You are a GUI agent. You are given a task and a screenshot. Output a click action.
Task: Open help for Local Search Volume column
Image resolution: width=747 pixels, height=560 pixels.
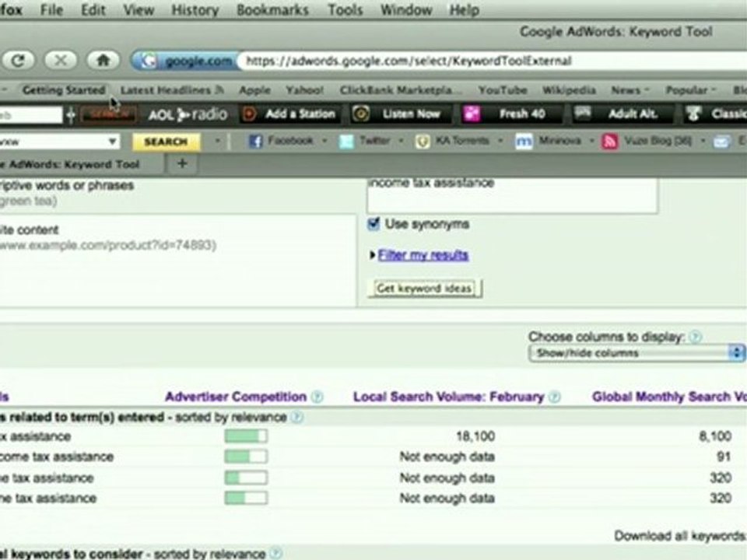[x=554, y=397]
